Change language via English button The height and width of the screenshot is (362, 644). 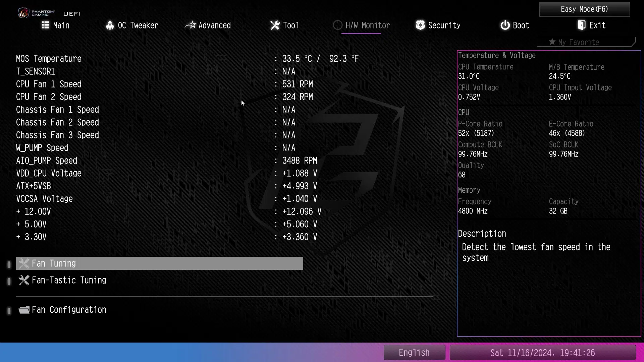(414, 353)
